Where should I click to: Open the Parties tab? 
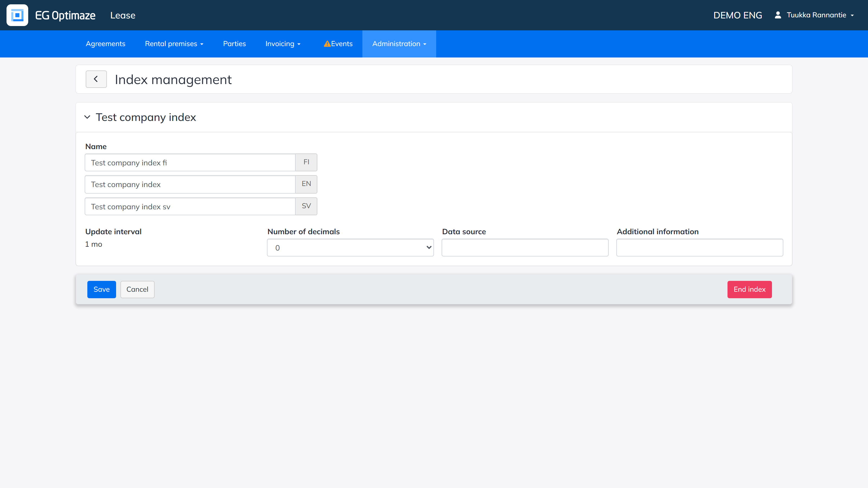(x=234, y=44)
